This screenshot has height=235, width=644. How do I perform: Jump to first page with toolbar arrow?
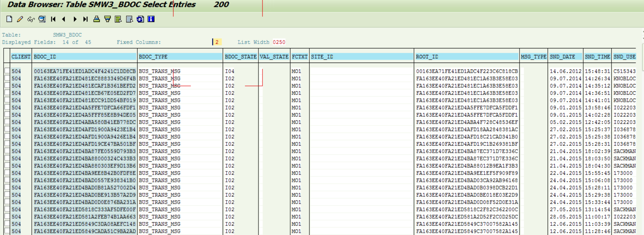pos(53,19)
